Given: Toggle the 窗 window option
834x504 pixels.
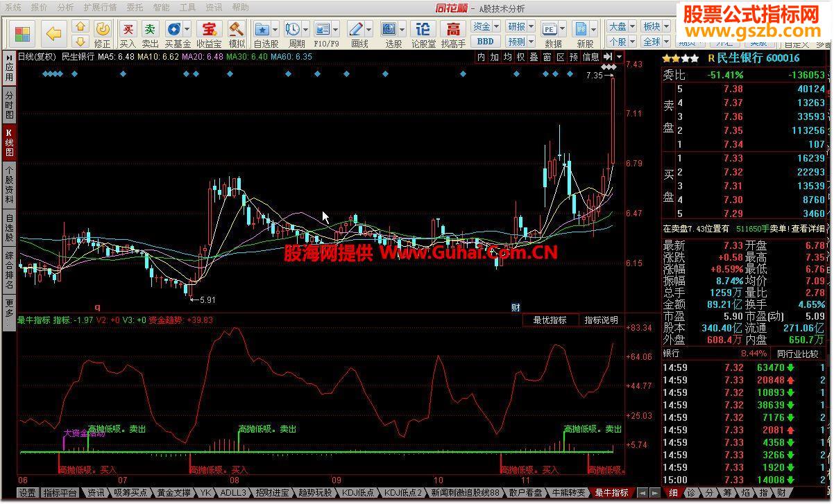Looking at the screenshot, I should click(547, 57).
